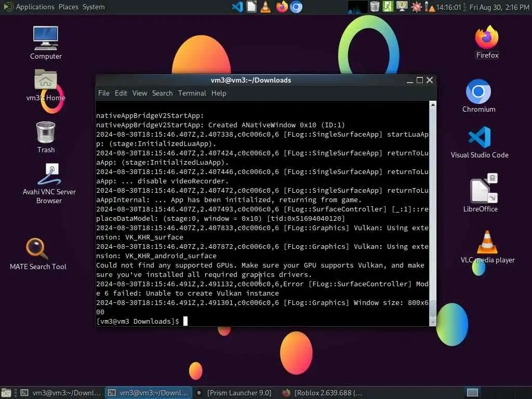Viewport: 532px width, 399px height.
Task: Minimize the terminal window
Action: [410, 81]
